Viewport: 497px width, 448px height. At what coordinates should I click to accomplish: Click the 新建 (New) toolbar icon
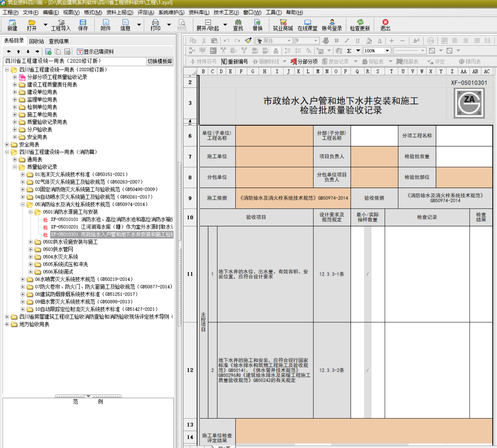click(12, 25)
